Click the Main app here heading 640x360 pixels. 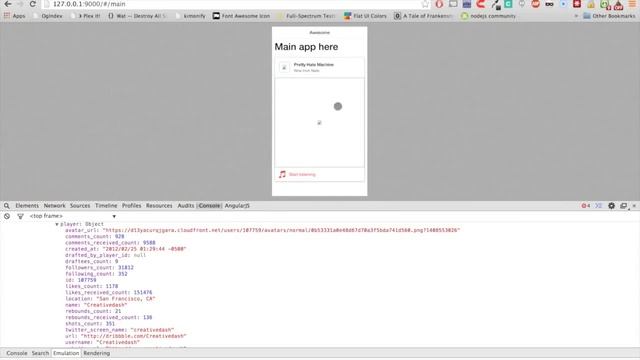click(306, 47)
